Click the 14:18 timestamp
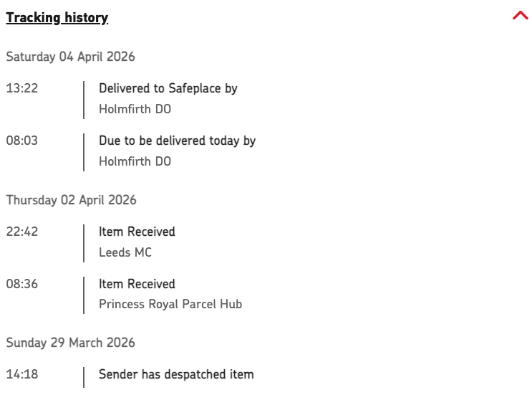This screenshot has width=532, height=395. 21,374
